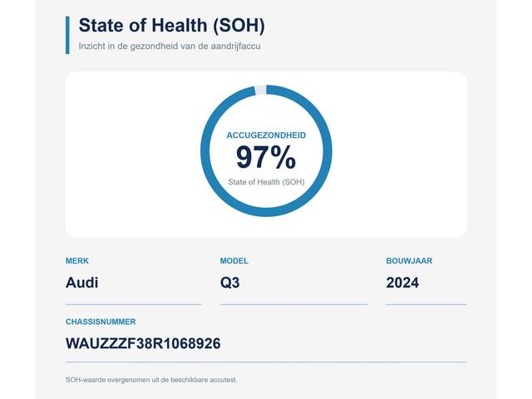Image resolution: width=532 pixels, height=399 pixels.
Task: Select the CHASSISNUMMER field label
Action: tap(101, 322)
